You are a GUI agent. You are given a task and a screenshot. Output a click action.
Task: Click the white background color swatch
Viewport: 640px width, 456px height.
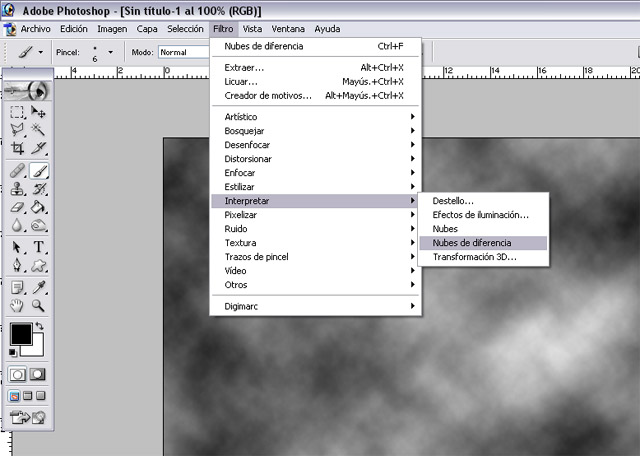click(36, 349)
